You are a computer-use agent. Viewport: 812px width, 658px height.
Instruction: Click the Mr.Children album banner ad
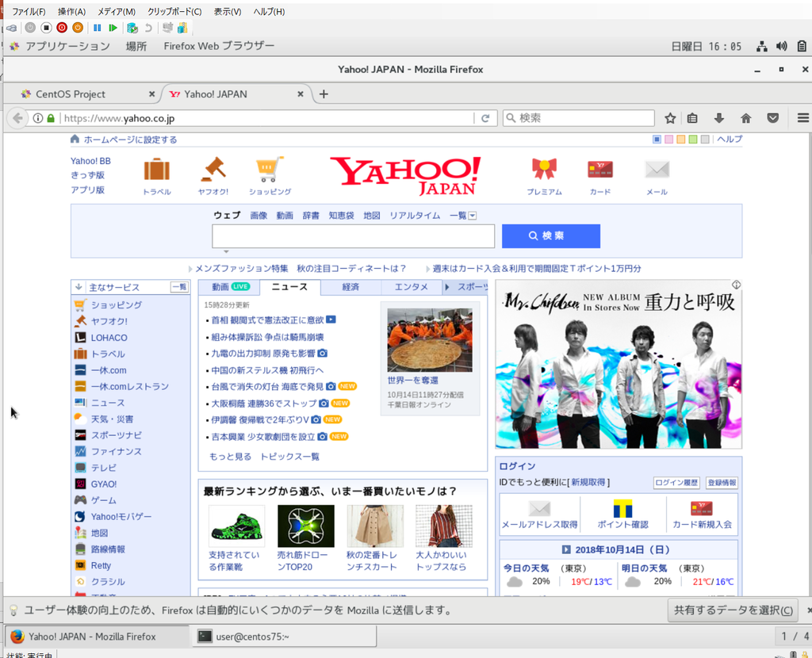[619, 365]
